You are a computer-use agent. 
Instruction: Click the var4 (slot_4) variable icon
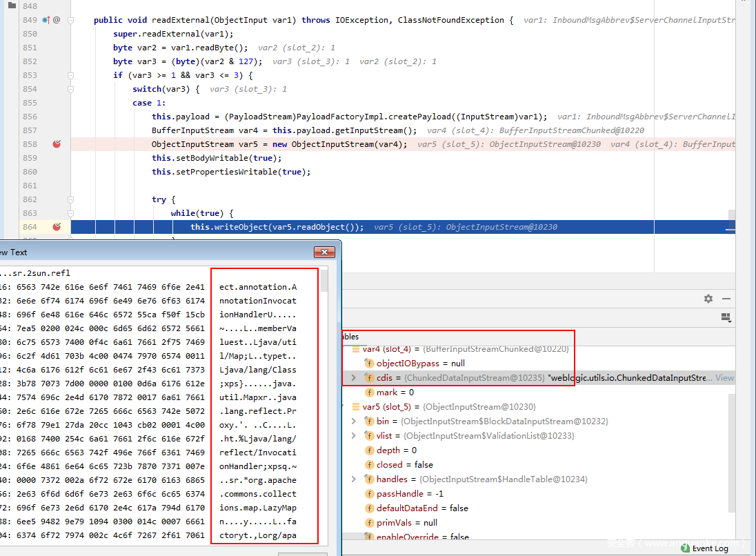(356, 349)
